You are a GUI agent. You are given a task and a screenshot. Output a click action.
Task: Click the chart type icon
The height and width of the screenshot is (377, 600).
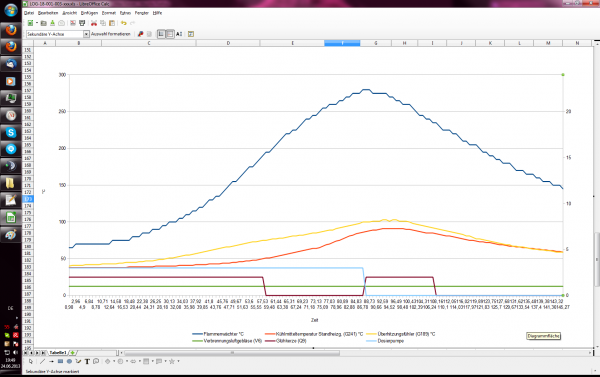pyautogui.click(x=140, y=34)
